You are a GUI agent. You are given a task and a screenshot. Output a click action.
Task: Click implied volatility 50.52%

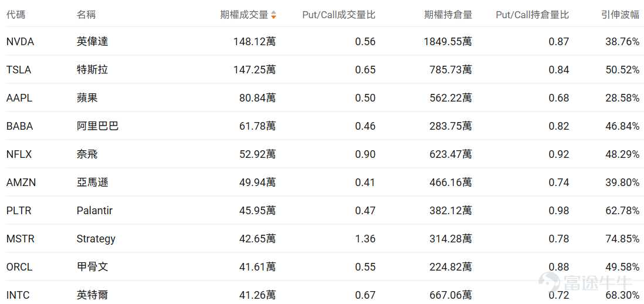pyautogui.click(x=622, y=69)
